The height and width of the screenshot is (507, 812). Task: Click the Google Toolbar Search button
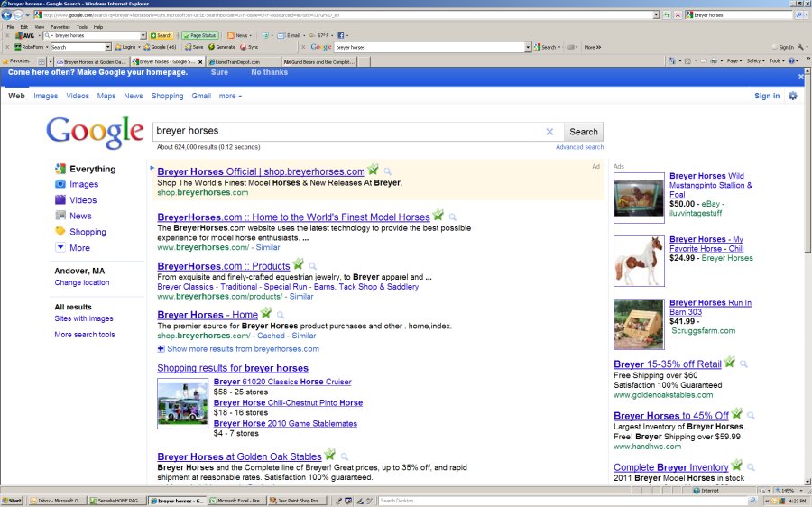pos(545,47)
